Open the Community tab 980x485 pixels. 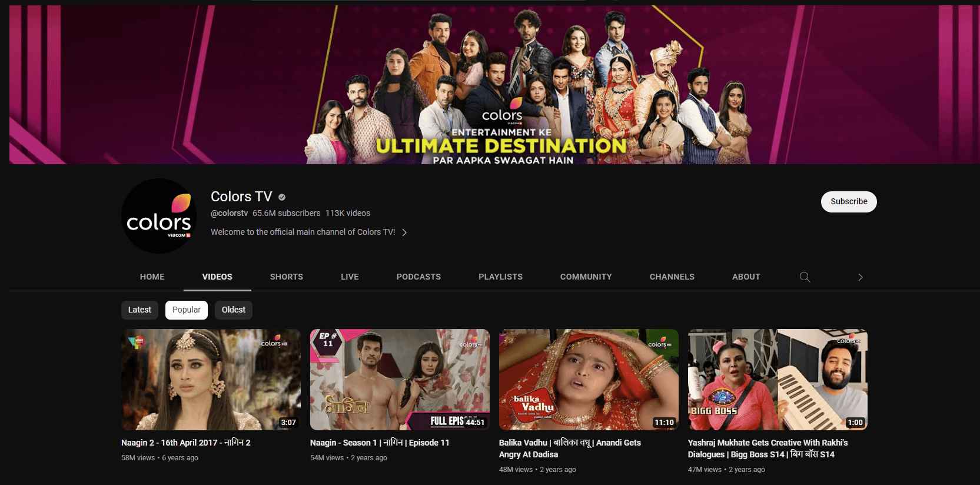pyautogui.click(x=586, y=277)
